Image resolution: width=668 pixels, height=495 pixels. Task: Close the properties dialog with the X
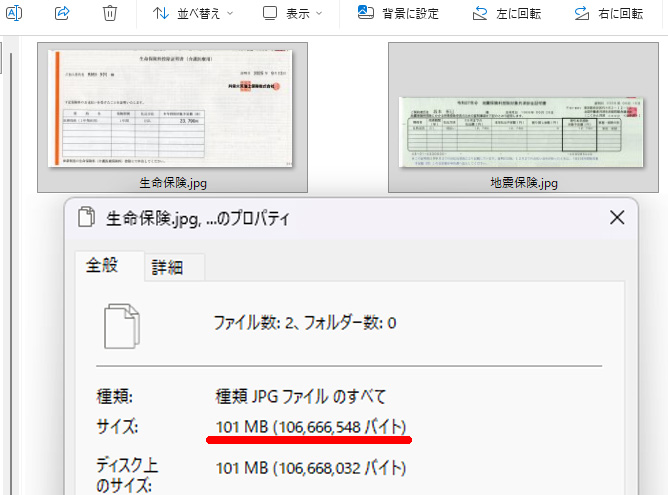(x=617, y=216)
